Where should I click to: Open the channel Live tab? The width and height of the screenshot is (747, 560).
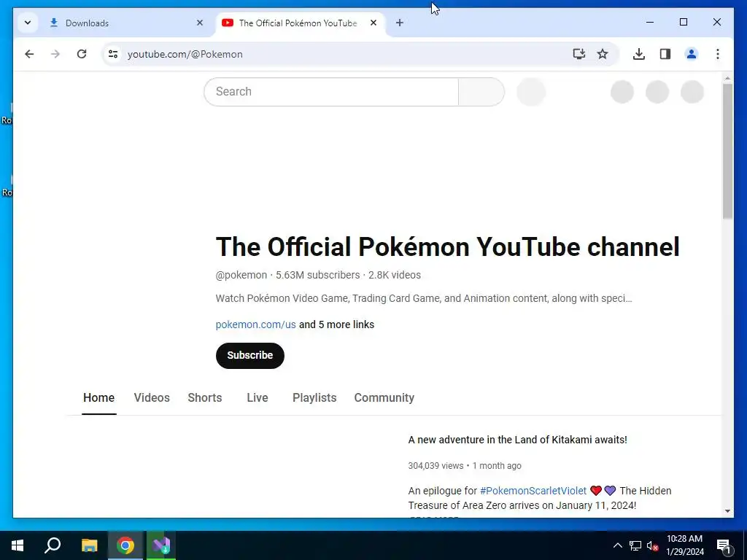[258, 397]
